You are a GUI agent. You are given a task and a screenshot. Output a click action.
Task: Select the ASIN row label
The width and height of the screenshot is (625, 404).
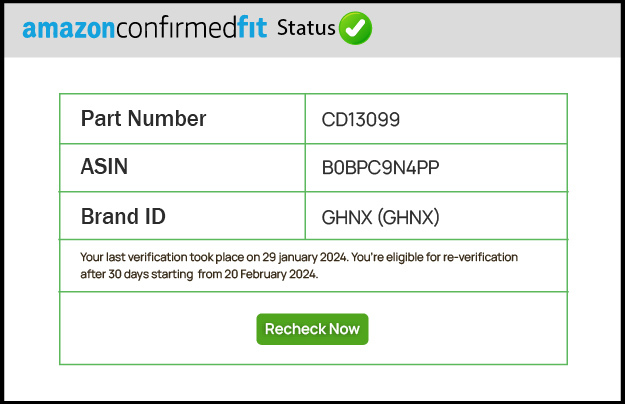[x=104, y=167]
